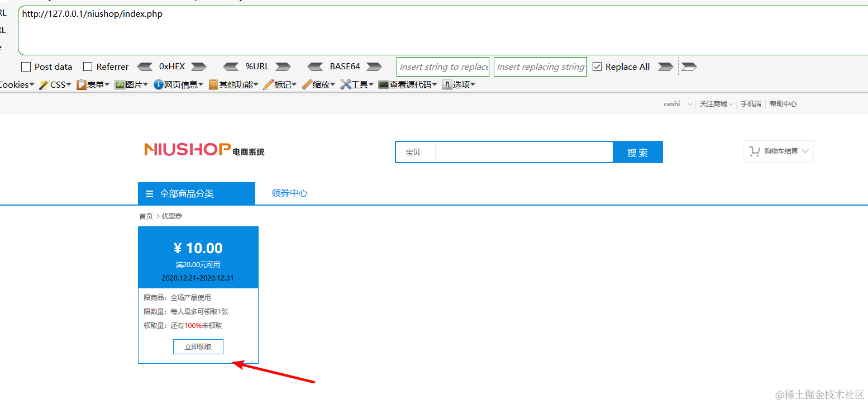Click the 0xHEX decode left arrow
This screenshot has height=404, width=868.
point(145,66)
